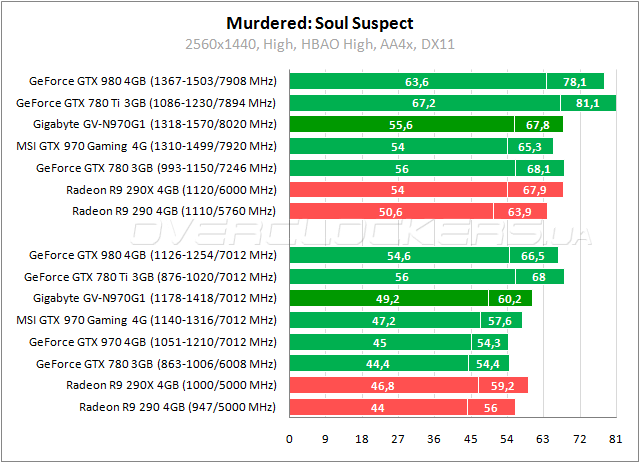Viewport: 640px width, 463px height.
Task: Click the 18 axis tick label
Action: pos(362,439)
